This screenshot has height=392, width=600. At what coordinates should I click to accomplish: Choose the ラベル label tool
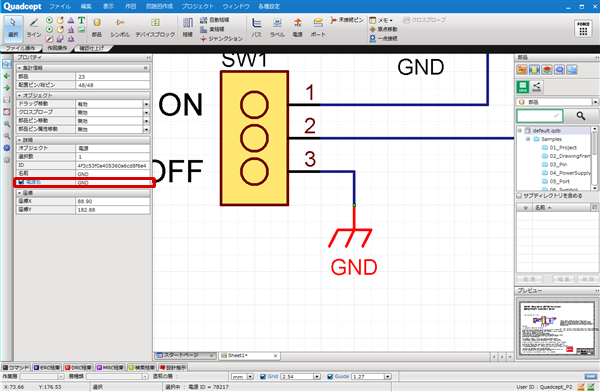click(x=277, y=27)
